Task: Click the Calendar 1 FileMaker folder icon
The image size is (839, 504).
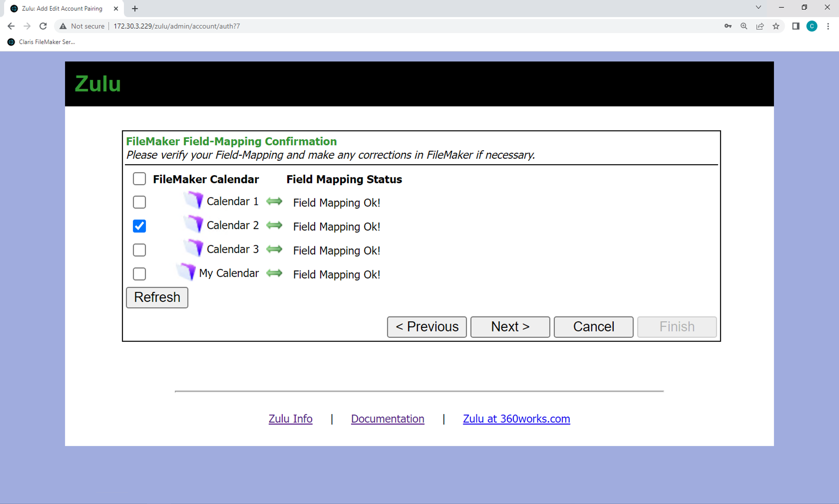Action: 194,200
